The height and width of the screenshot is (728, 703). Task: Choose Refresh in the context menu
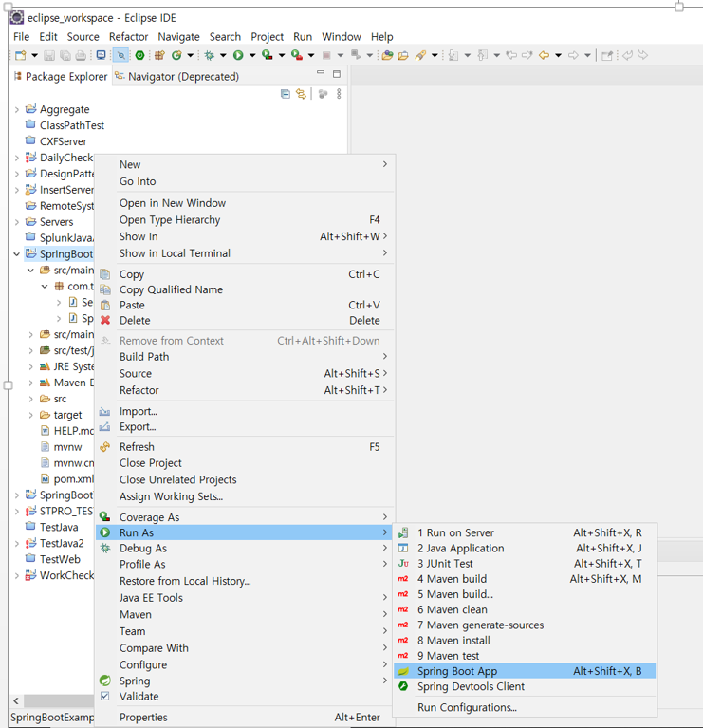click(x=245, y=447)
